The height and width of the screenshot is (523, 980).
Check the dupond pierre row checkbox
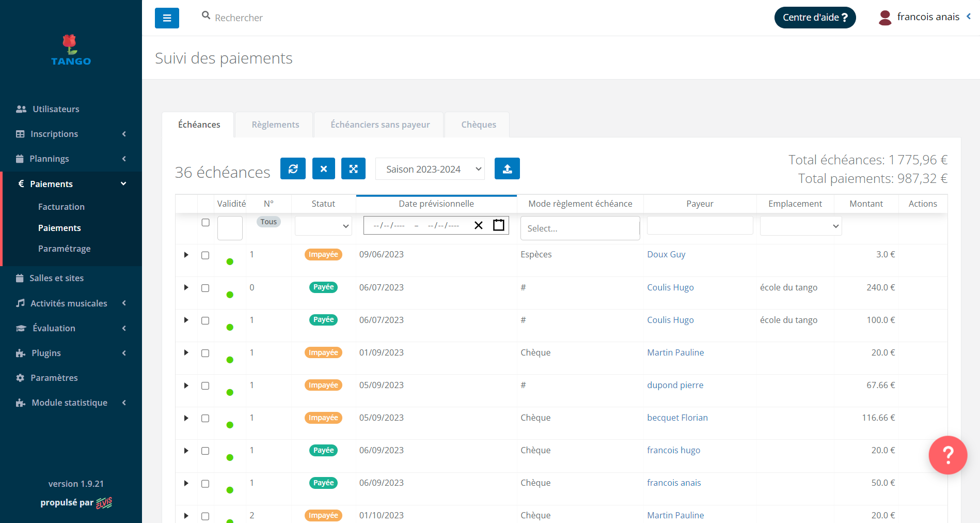tap(205, 386)
